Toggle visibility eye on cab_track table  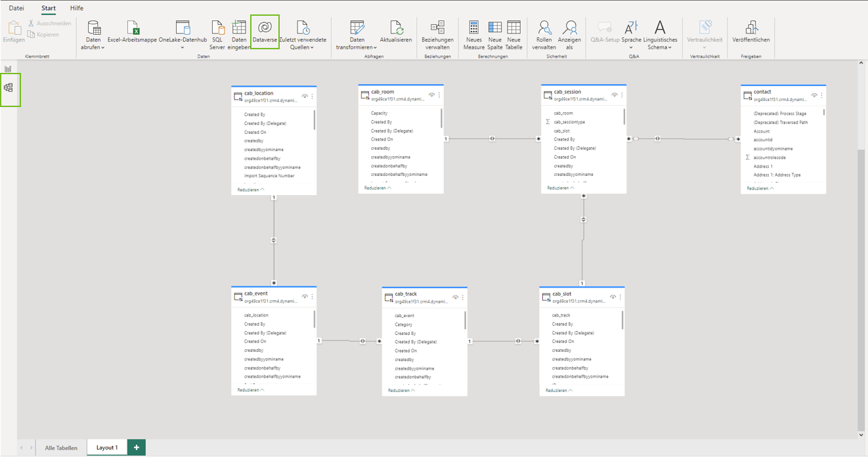tap(456, 297)
